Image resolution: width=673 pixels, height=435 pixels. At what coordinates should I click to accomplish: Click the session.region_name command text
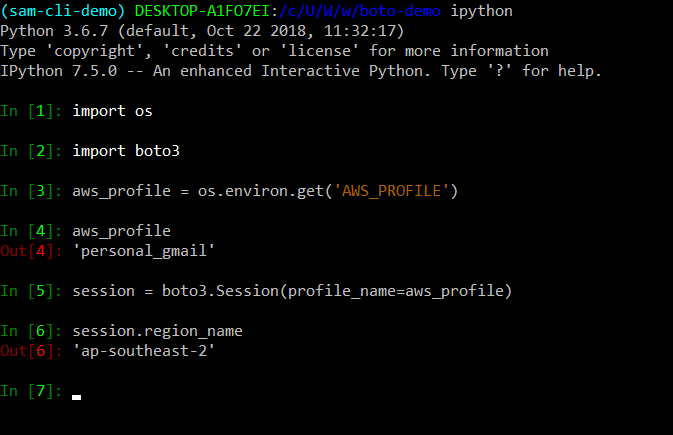coord(157,330)
